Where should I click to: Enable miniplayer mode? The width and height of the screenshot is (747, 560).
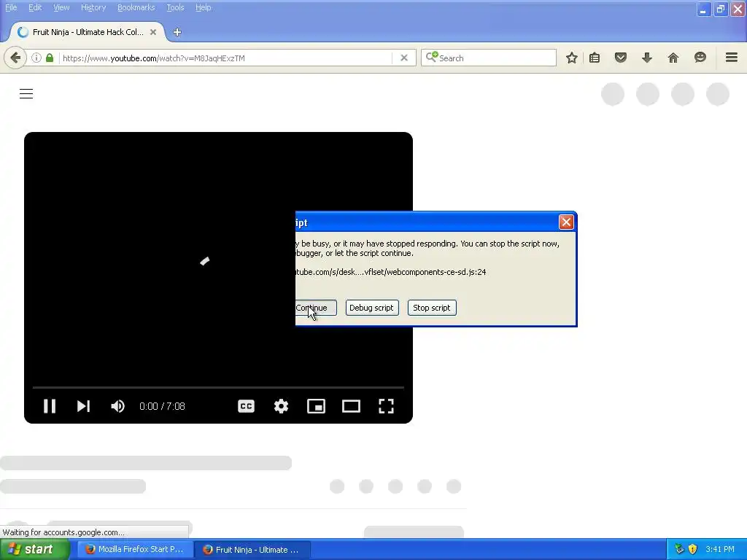click(x=316, y=406)
